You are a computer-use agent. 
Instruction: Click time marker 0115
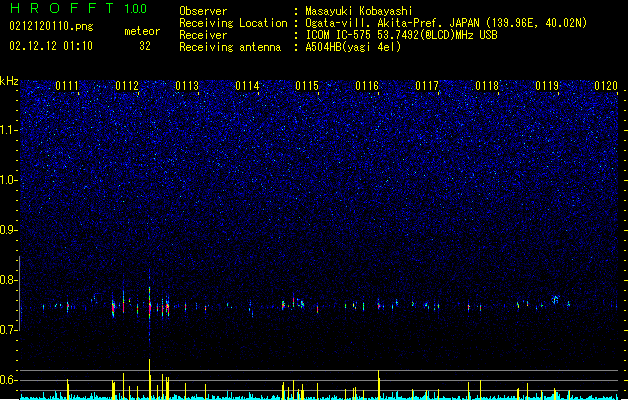[307, 86]
